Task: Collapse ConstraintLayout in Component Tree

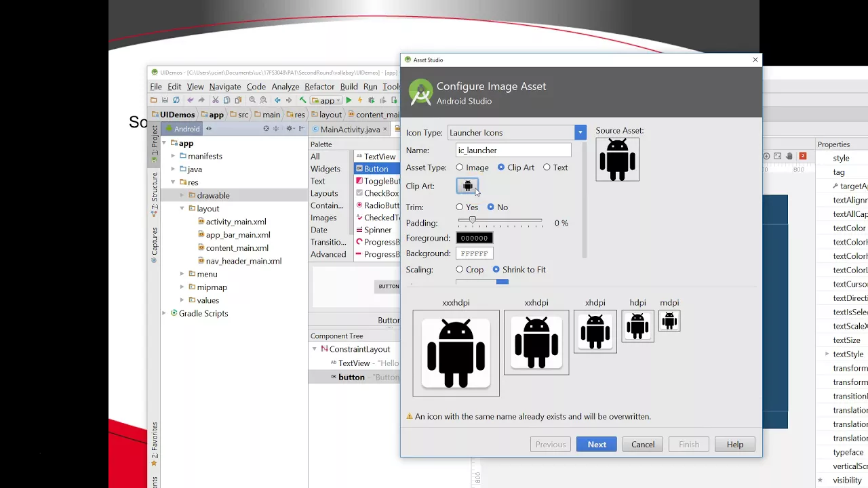Action: pyautogui.click(x=315, y=350)
